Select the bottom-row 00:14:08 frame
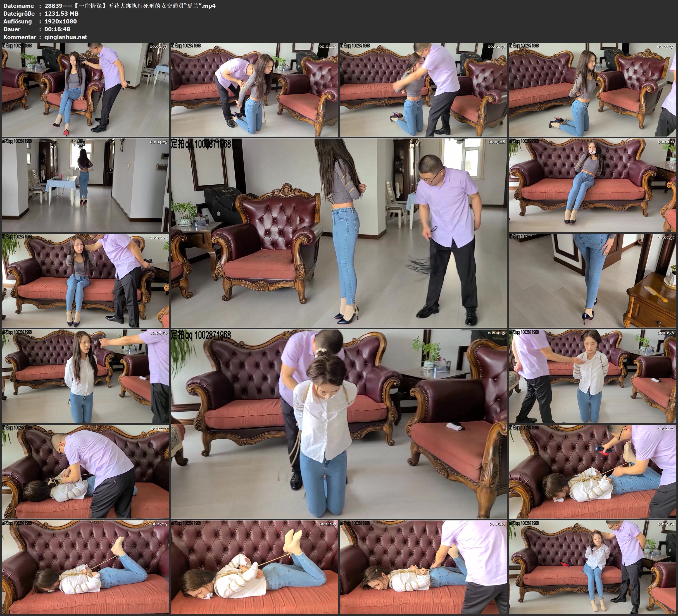The height and width of the screenshot is (616, 678). click(x=254, y=567)
